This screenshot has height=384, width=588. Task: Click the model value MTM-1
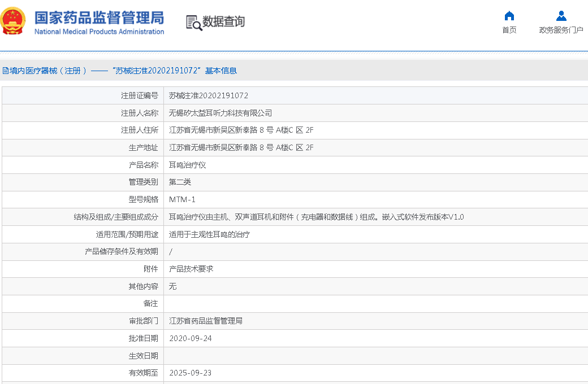pyautogui.click(x=182, y=199)
